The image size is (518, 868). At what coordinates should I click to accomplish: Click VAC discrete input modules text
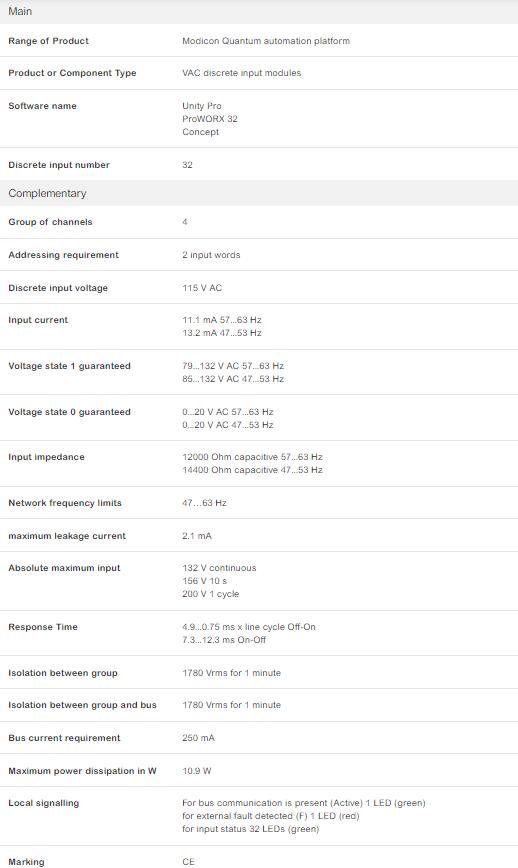point(241,73)
